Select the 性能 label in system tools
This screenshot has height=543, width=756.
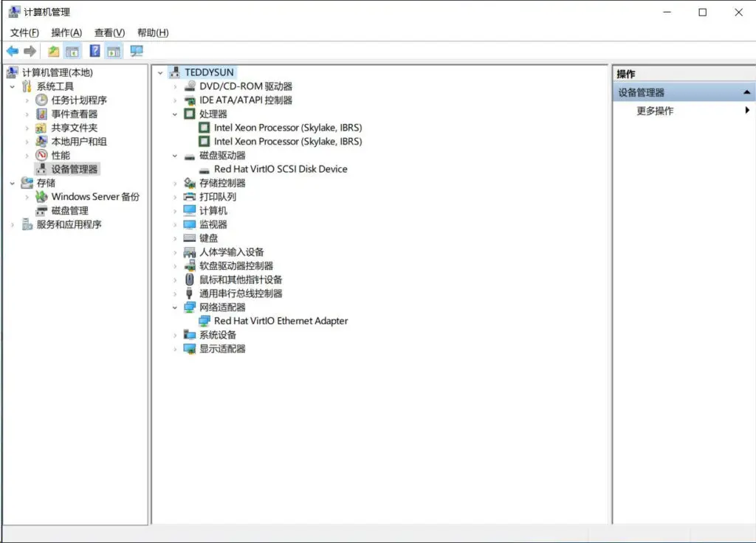(x=61, y=155)
